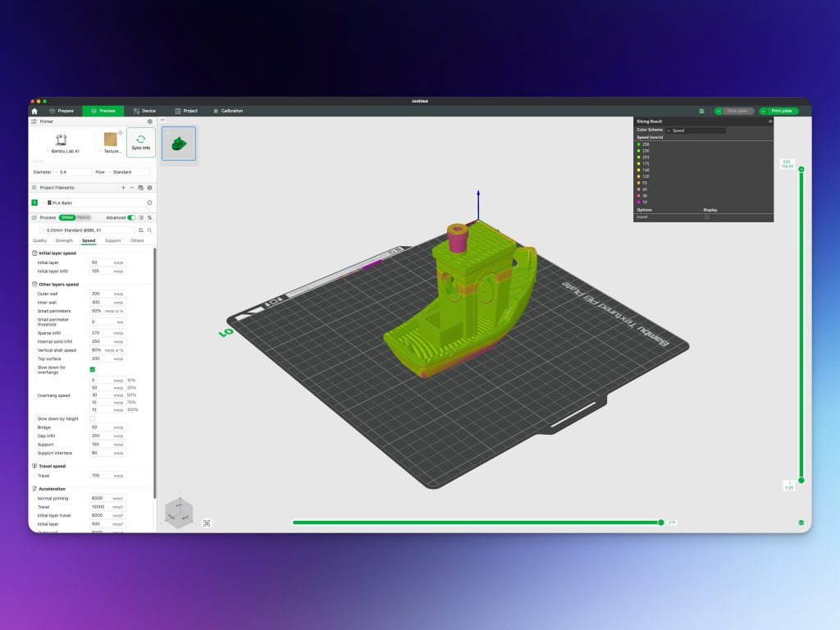Enable Slow down by height checkbox
This screenshot has height=630, width=840.
92,418
